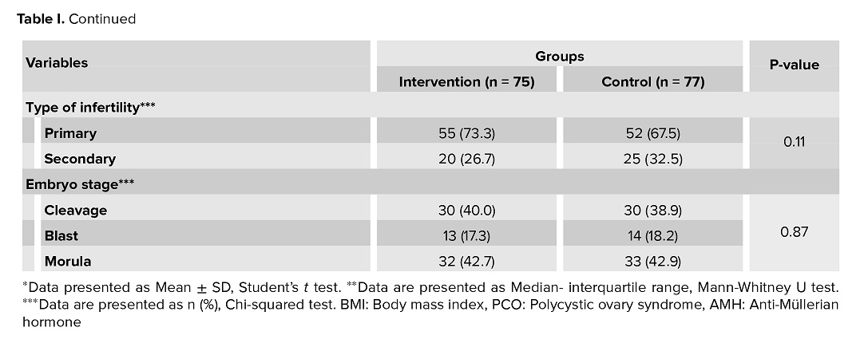The width and height of the screenshot is (868, 343).
Task: Select the Intervention (n = 75) column header
Action: 466,81
